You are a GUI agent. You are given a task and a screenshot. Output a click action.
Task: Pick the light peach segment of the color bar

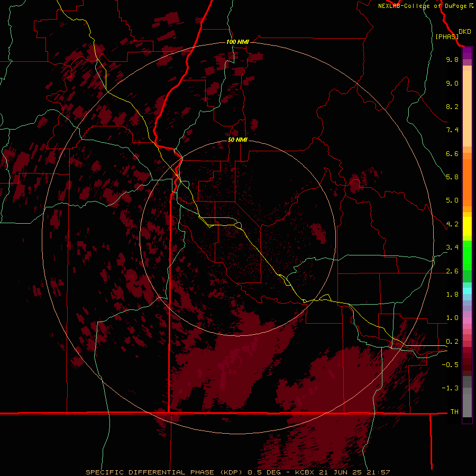[x=467, y=108]
